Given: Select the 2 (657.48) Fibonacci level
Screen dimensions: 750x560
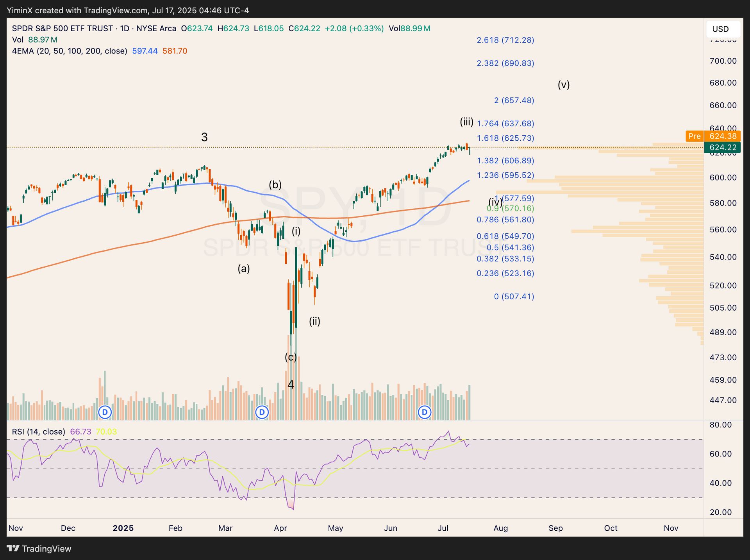Looking at the screenshot, I should click(514, 100).
